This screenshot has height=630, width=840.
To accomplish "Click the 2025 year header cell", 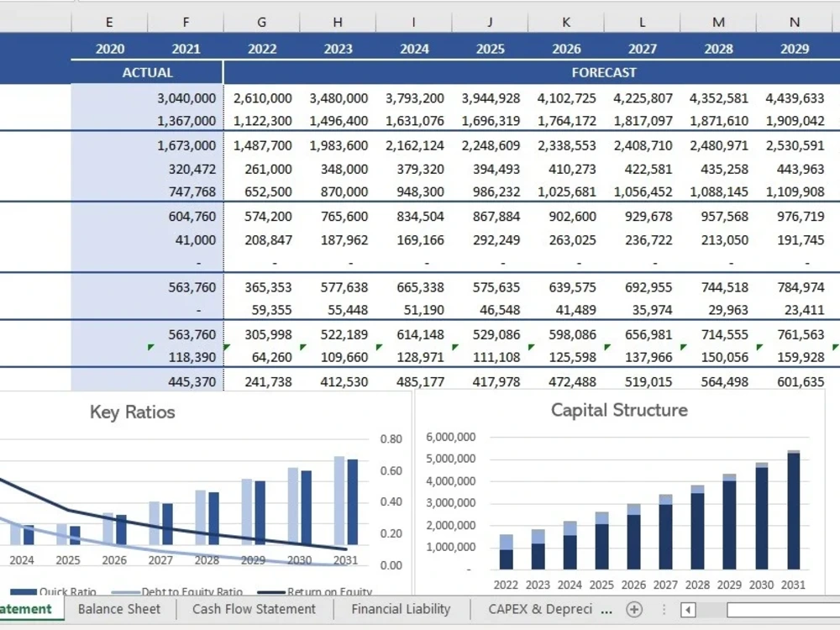I will [x=491, y=49].
